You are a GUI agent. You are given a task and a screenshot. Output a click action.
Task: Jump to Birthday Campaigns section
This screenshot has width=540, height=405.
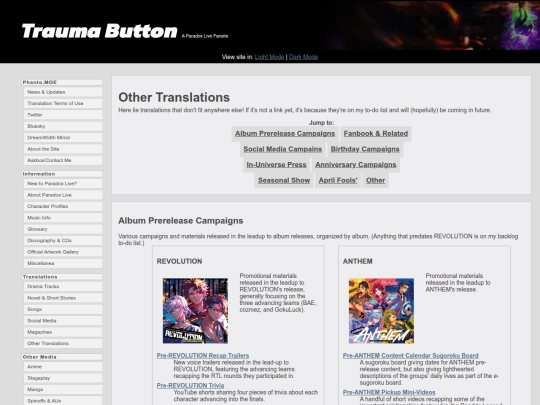365,149
